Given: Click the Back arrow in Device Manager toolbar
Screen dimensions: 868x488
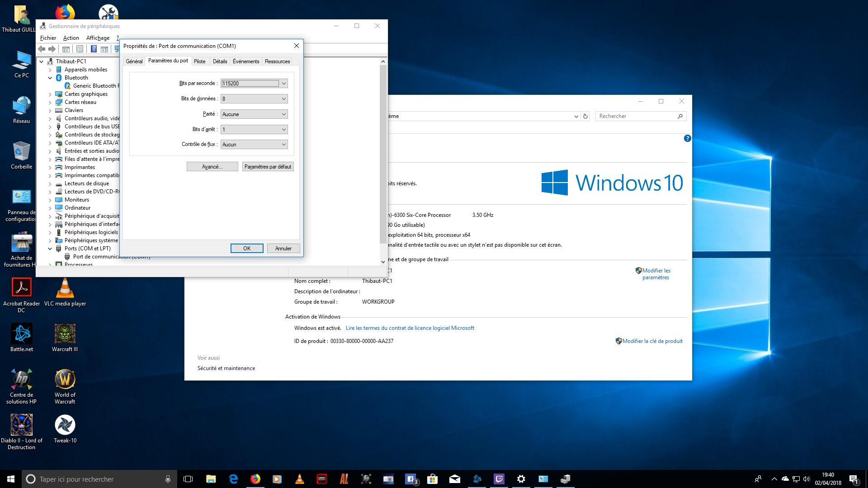Looking at the screenshot, I should tap(42, 49).
